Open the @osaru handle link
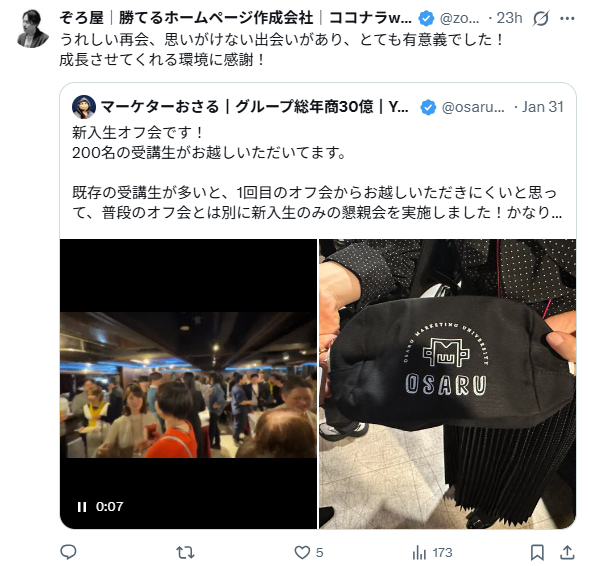Viewport: 590px width, 566px height. tap(473, 107)
